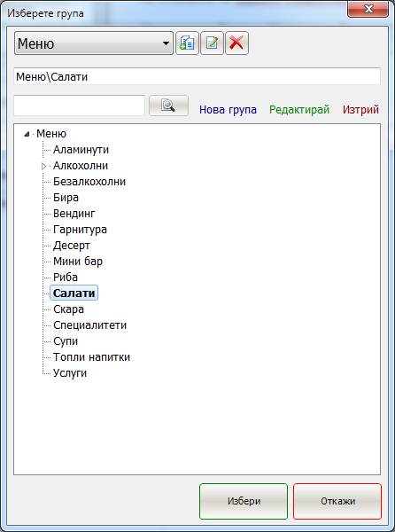Click the Избери button
This screenshot has width=395, height=532.
244,501
